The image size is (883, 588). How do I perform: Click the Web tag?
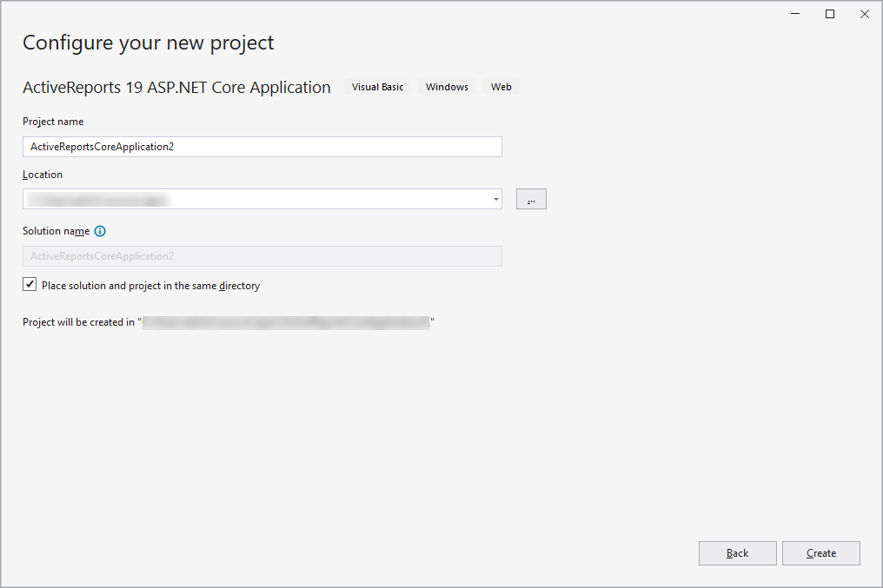click(501, 87)
